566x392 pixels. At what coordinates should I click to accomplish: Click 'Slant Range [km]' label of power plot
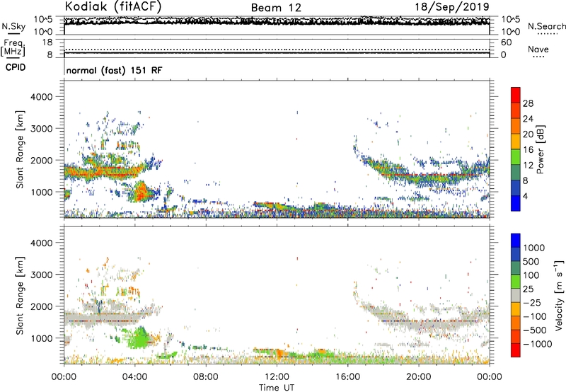(x=20, y=149)
